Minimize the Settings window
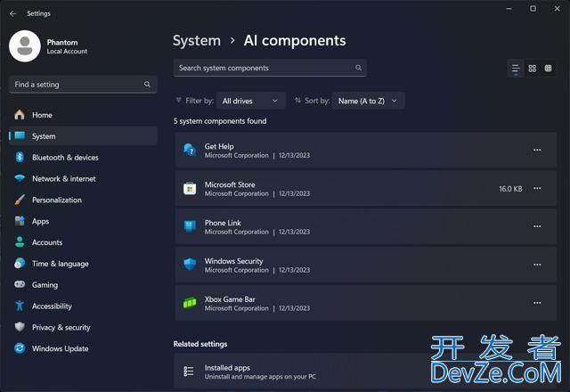The height and width of the screenshot is (392, 570). (x=509, y=8)
